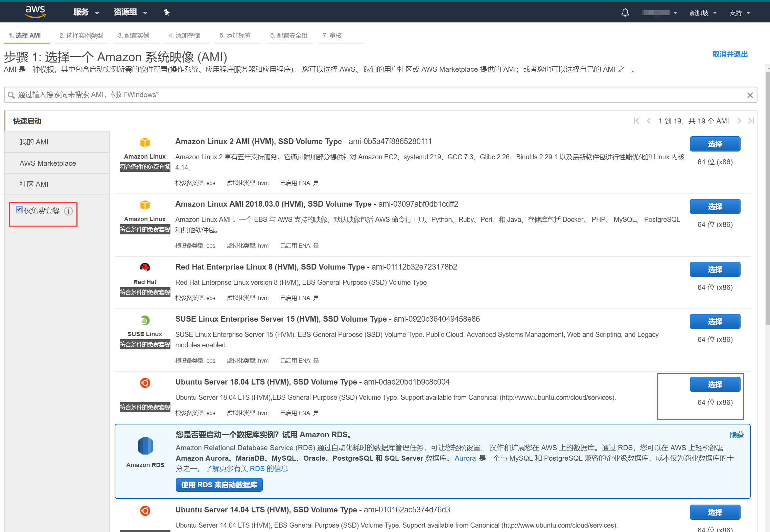The width and height of the screenshot is (770, 532).
Task: Switch to step 2. 选择实例类型 tab
Action: pyautogui.click(x=81, y=36)
